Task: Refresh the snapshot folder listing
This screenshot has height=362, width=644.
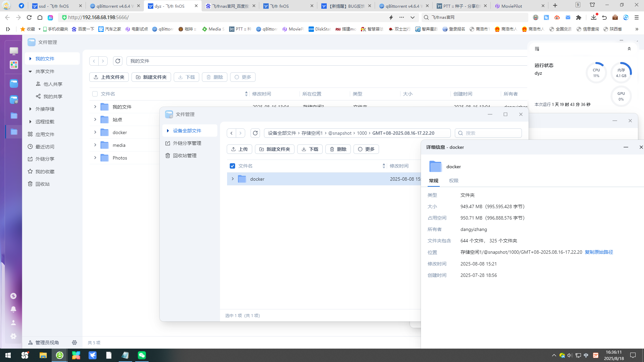Action: 255,133
